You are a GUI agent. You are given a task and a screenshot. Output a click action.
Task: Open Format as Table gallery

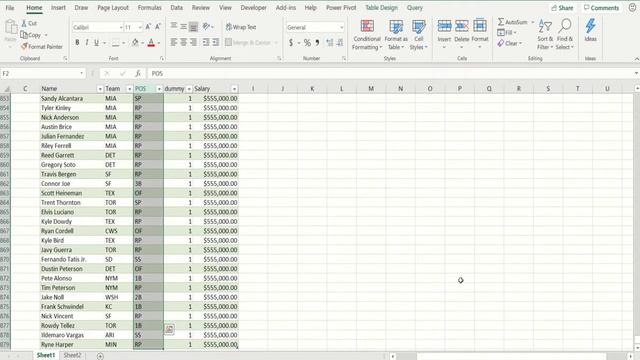(396, 35)
